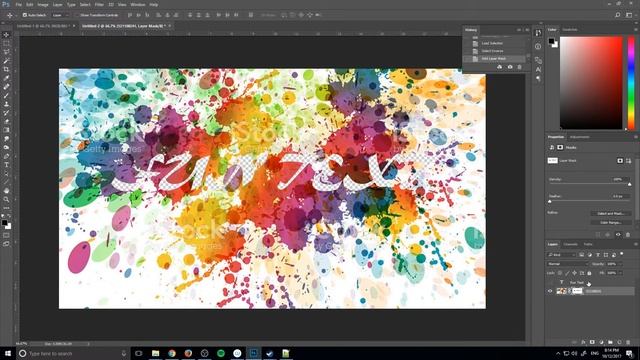Click the mask Density slider handle
This screenshot has height=360, width=640.
(x=629, y=184)
